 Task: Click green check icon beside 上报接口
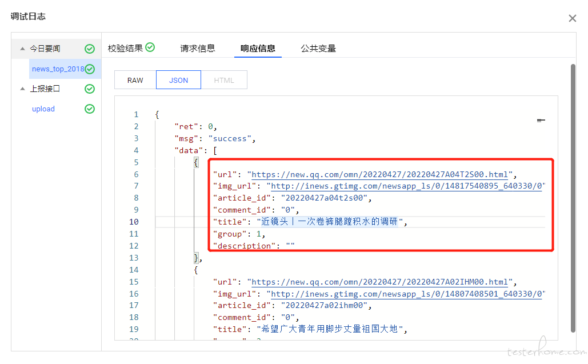click(90, 89)
